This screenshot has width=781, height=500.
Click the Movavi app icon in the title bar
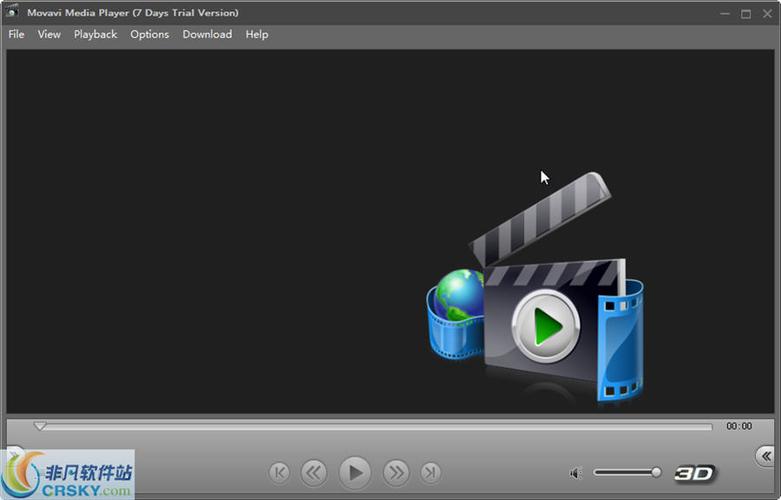(x=13, y=12)
